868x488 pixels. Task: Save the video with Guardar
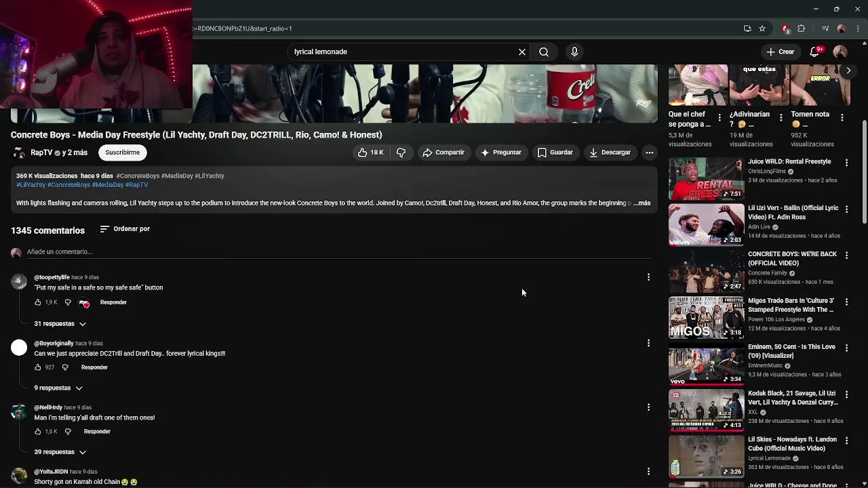(555, 152)
